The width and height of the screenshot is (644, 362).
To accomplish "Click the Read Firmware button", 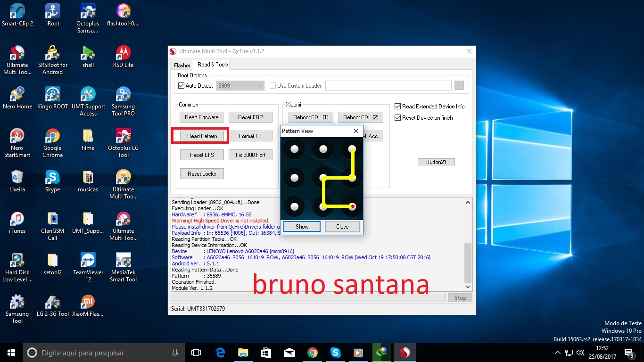I will (202, 117).
